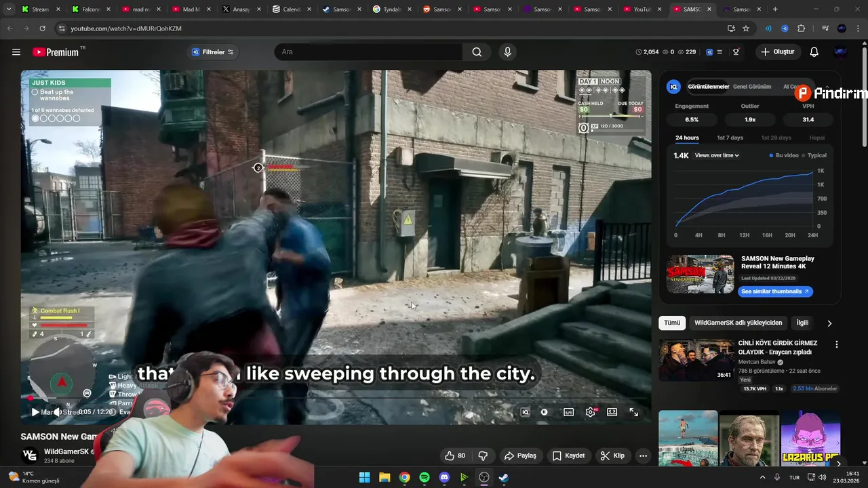The image size is (868, 488).
Task: Open the Mevlcan Bahav channel link
Action: point(757,362)
